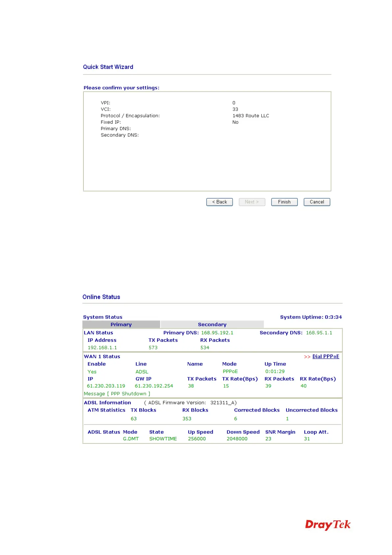Select the VCI value 33
Viewport: 392px width, 555px height.
235,109
